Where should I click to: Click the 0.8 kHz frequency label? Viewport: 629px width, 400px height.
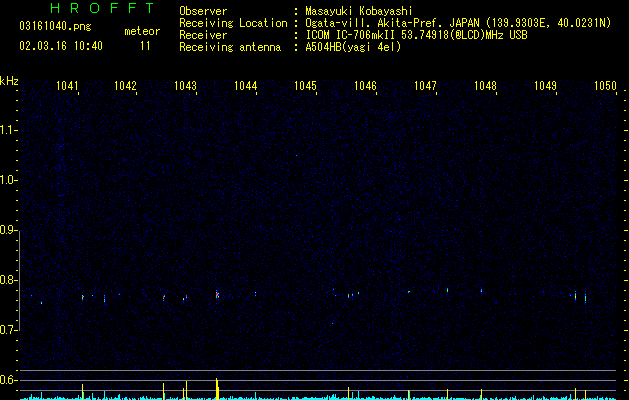(x=9, y=280)
